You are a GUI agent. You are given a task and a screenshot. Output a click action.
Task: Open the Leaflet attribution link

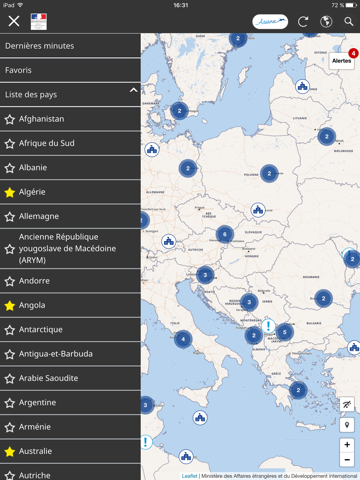pyautogui.click(x=189, y=476)
